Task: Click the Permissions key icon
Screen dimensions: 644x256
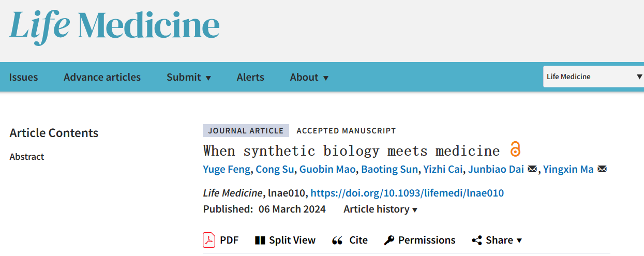Action: pyautogui.click(x=389, y=240)
